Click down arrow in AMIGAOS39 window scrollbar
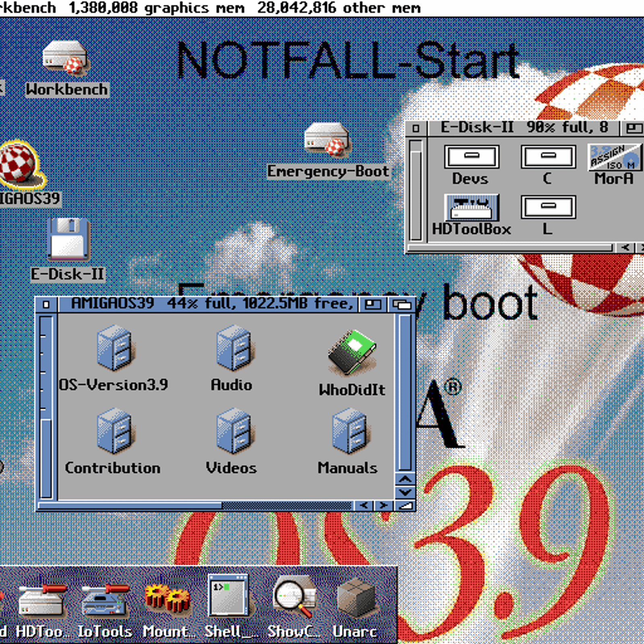Viewport: 644px width, 644px height. point(405,492)
